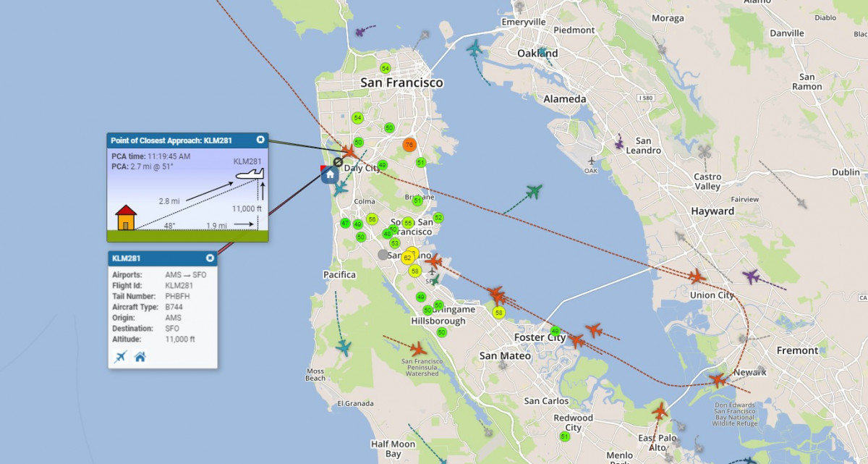The height and width of the screenshot is (464, 868).
Task: Select the yellow 62 noise monitor marker
Action: (x=407, y=257)
